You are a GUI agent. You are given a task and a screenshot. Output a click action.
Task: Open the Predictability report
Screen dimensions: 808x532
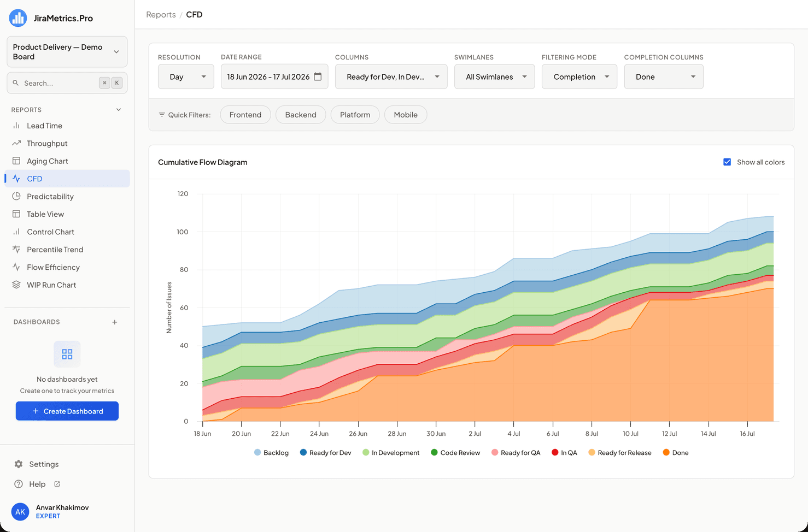tap(67, 196)
